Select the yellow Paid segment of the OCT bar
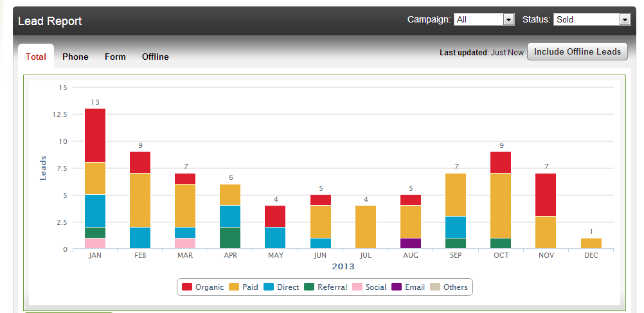This screenshot has height=313, width=644. click(501, 206)
